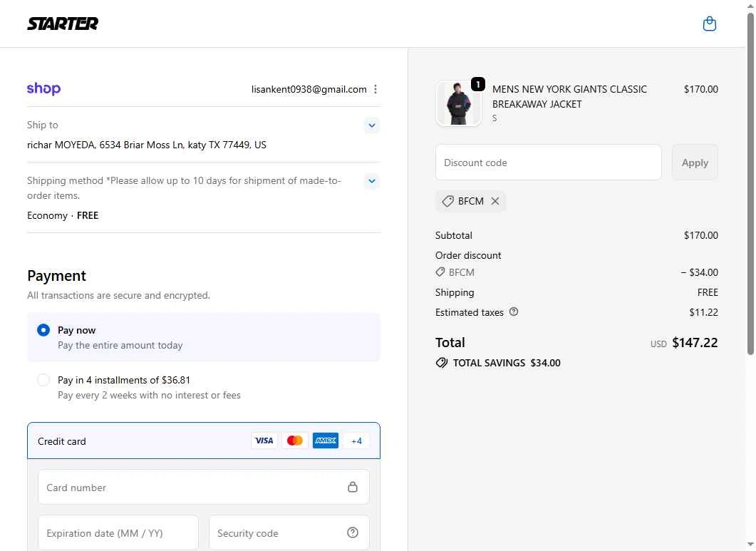Open account options three-dot menu
This screenshot has height=551, width=756.
click(376, 89)
